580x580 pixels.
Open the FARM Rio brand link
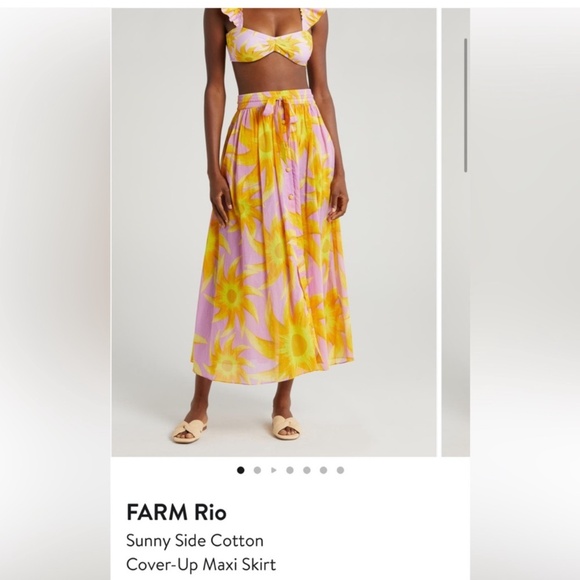176,512
